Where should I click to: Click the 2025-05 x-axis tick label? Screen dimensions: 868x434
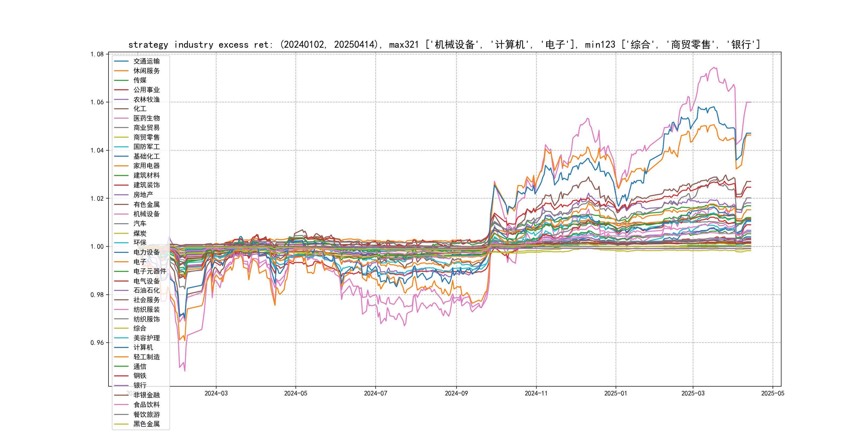click(772, 394)
